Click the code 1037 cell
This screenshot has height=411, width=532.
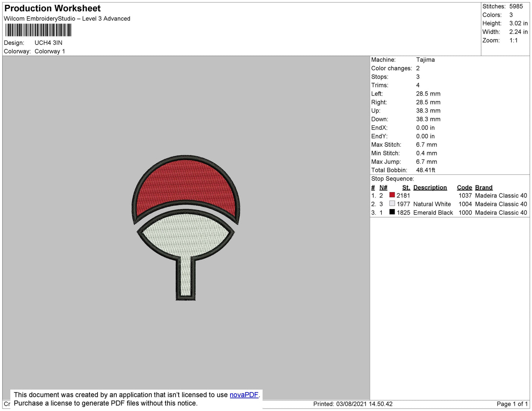coord(465,196)
